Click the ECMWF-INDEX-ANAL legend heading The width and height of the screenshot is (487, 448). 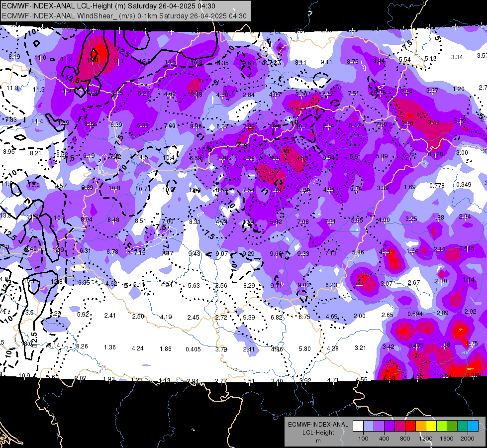tap(318, 425)
